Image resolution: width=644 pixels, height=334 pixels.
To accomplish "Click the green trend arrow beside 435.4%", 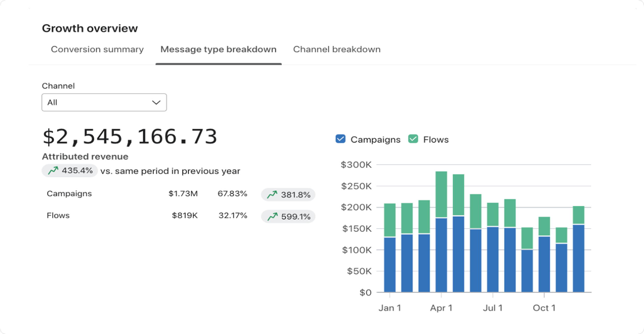I will tap(53, 171).
